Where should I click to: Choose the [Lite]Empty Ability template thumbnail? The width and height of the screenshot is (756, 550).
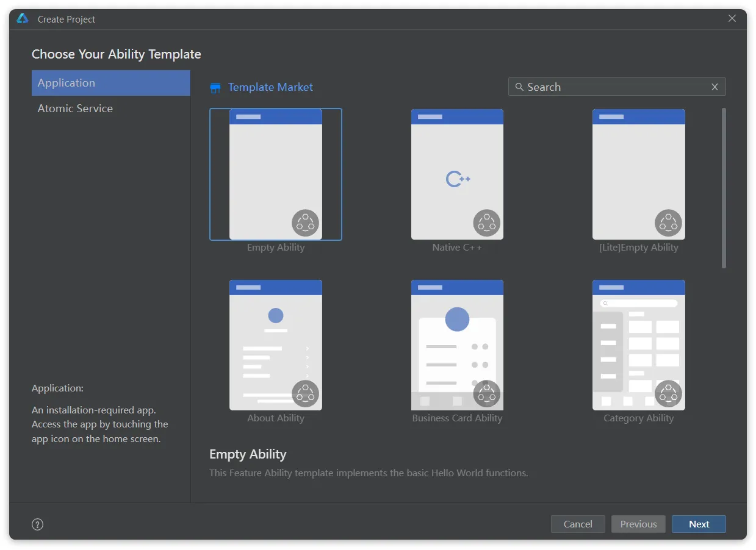click(639, 174)
